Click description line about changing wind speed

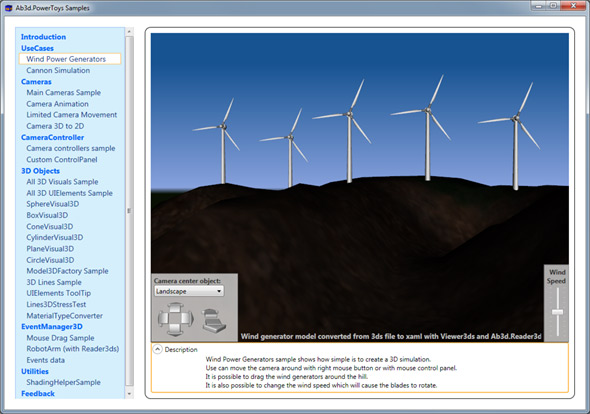tap(321, 385)
